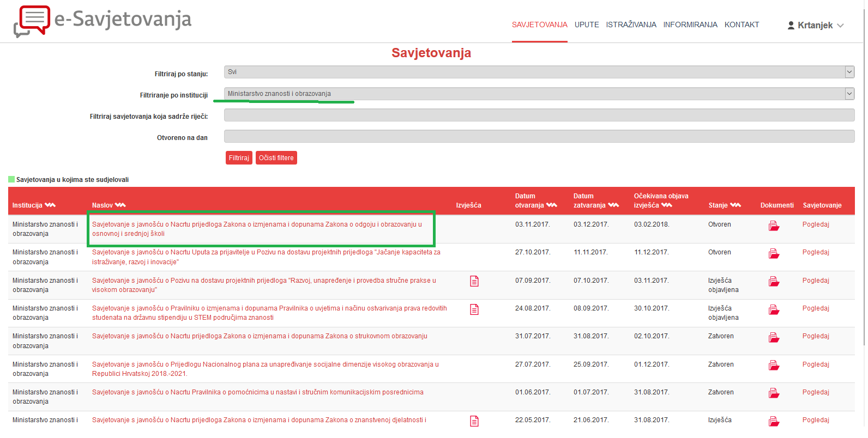Go to the UPUTE menu item
This screenshot has height=438, width=868.
(587, 25)
